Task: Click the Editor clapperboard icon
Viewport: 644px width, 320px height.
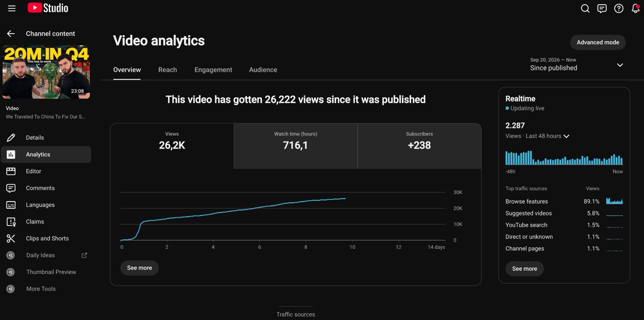Action: [x=11, y=171]
